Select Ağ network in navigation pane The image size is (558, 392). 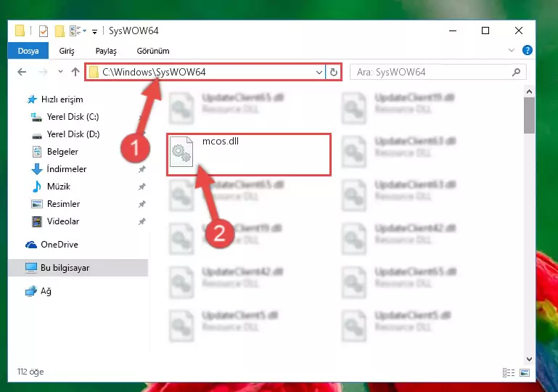(38, 291)
